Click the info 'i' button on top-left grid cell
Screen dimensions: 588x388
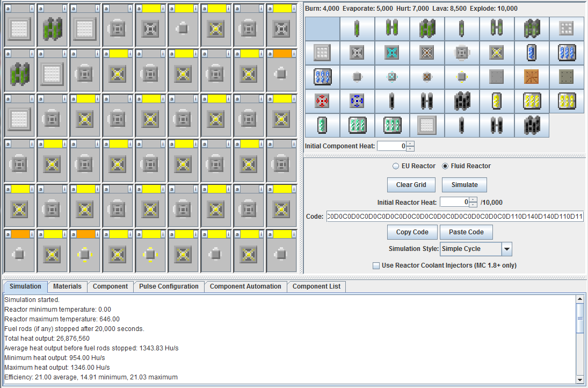tap(32, 9)
